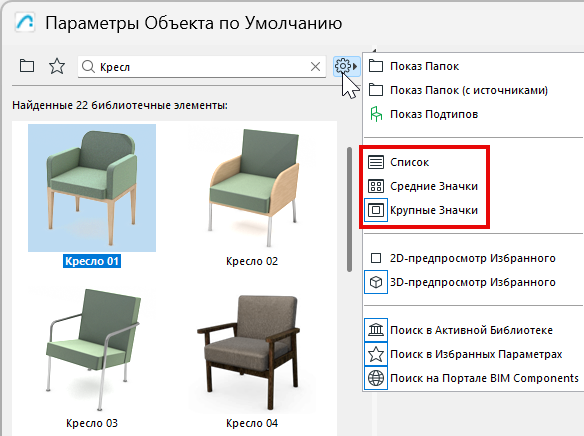Choose Показ Подтипов menu entry
This screenshot has width=584, height=436.
pyautogui.click(x=434, y=114)
